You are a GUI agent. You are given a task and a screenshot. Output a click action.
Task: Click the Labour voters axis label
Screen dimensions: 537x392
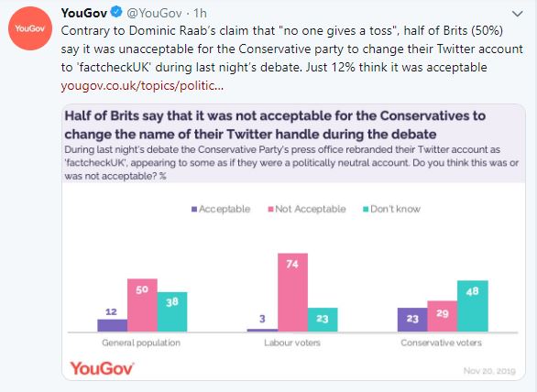pyautogui.click(x=292, y=343)
